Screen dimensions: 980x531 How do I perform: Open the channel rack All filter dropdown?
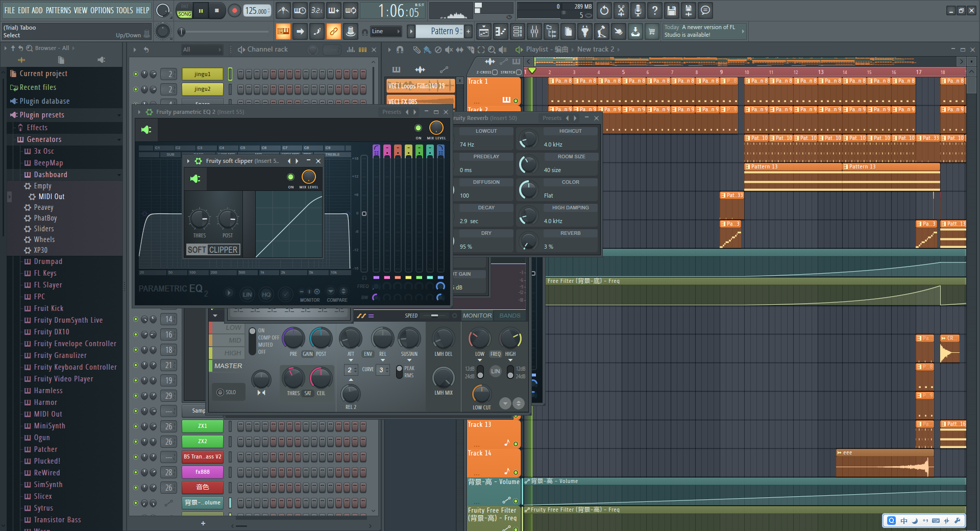pyautogui.click(x=202, y=50)
